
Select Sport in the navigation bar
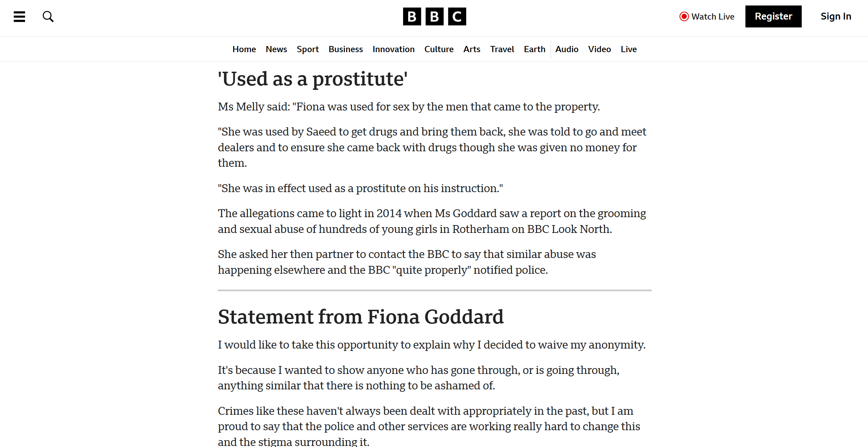[308, 49]
